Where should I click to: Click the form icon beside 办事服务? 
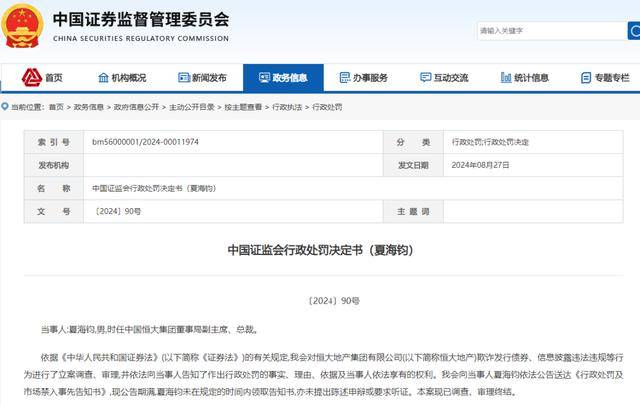coord(345,77)
